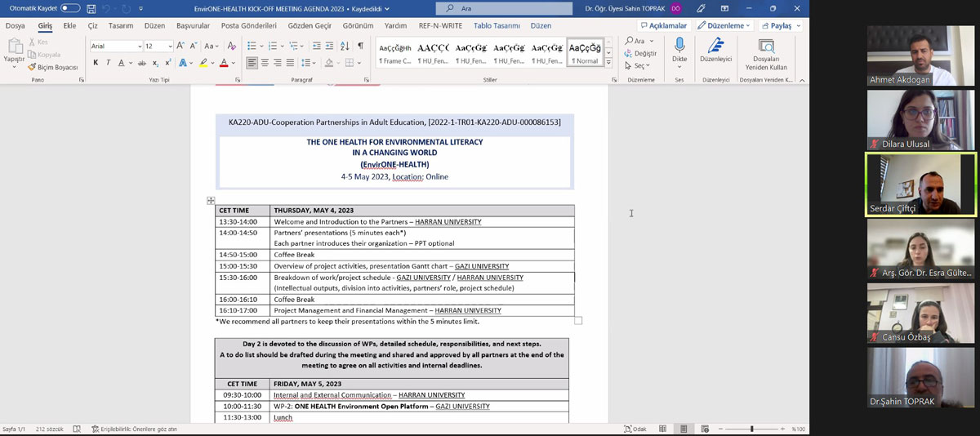Open the Ekle ribbon tab

[x=69, y=25]
